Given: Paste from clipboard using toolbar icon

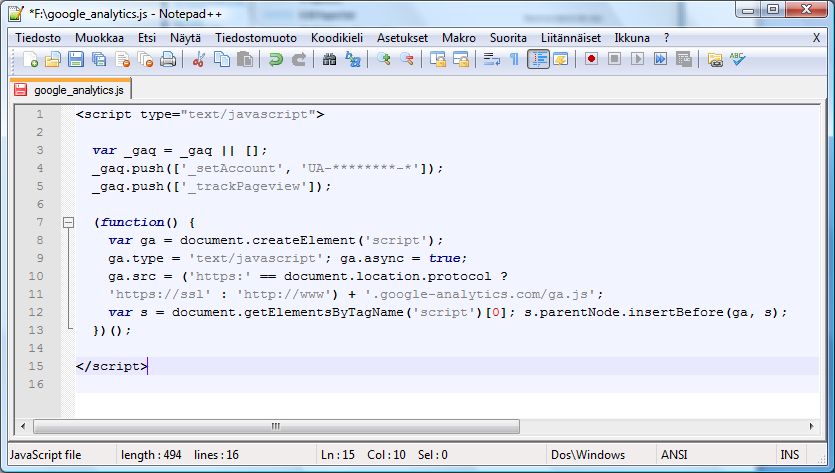Looking at the screenshot, I should click(244, 59).
